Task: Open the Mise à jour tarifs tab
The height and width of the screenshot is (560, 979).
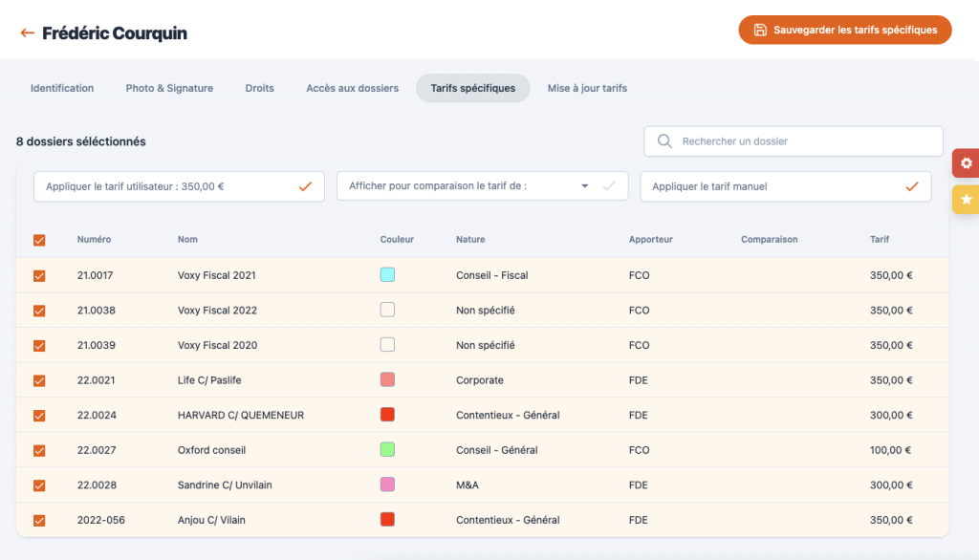Action: pos(587,88)
